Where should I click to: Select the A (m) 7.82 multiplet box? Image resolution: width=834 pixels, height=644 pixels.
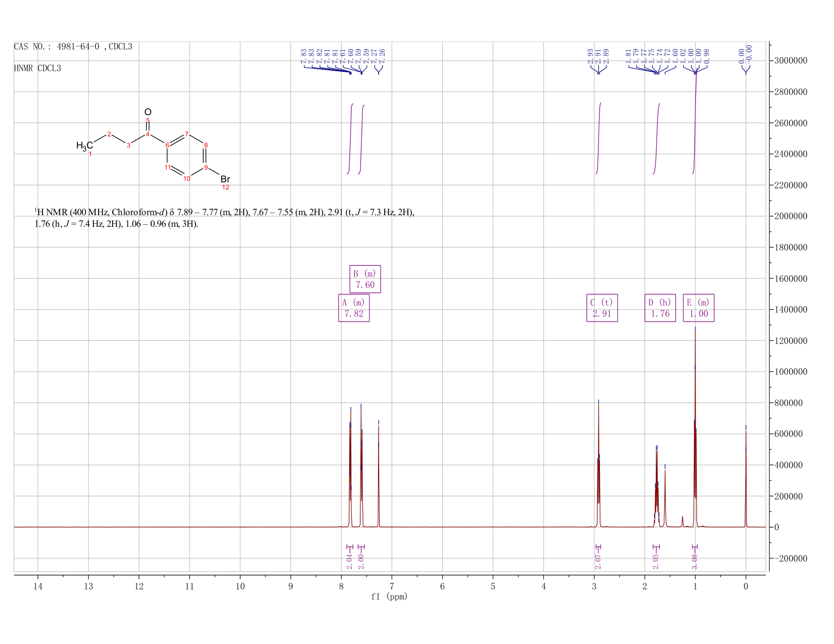click(x=354, y=308)
